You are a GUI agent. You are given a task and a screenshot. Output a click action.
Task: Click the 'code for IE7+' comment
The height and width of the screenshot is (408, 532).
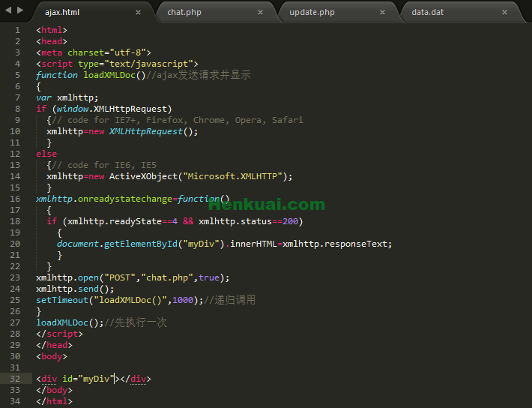pyautogui.click(x=178, y=120)
